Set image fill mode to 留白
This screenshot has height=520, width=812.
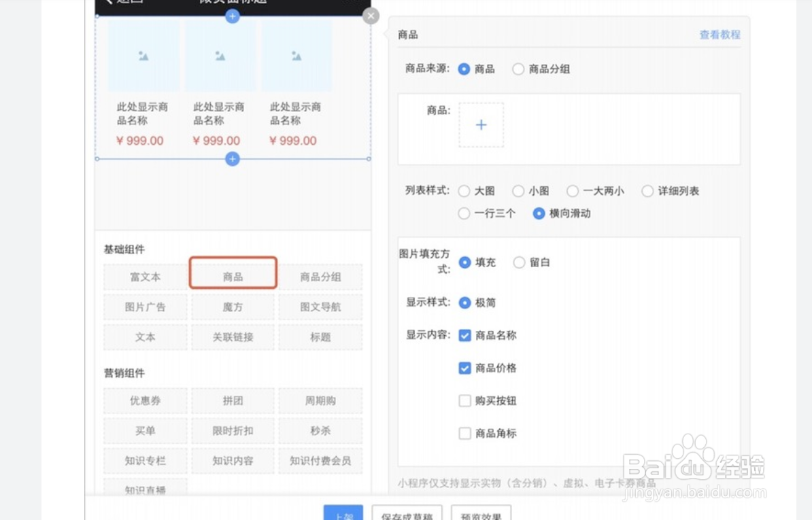518,262
